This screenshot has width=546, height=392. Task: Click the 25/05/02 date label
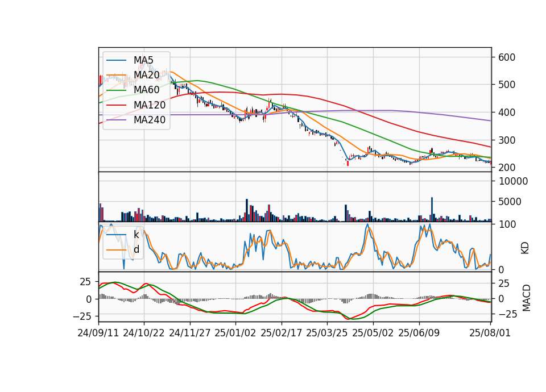(x=373, y=333)
